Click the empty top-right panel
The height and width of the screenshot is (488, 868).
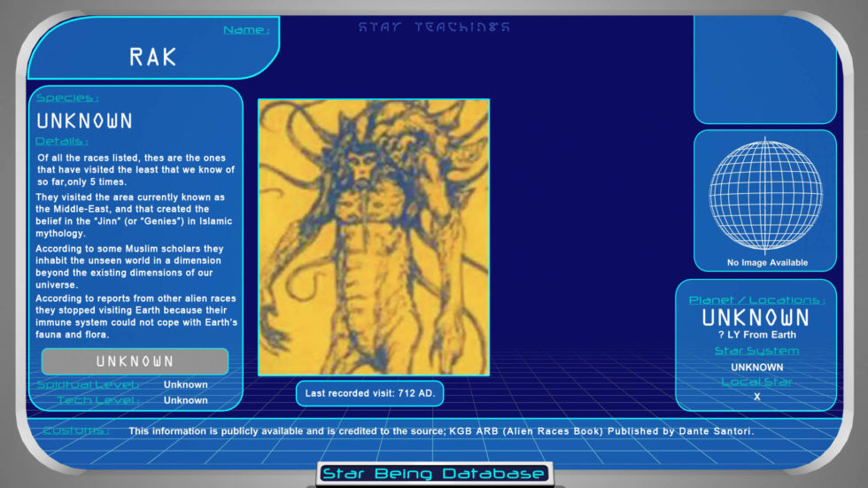click(764, 69)
